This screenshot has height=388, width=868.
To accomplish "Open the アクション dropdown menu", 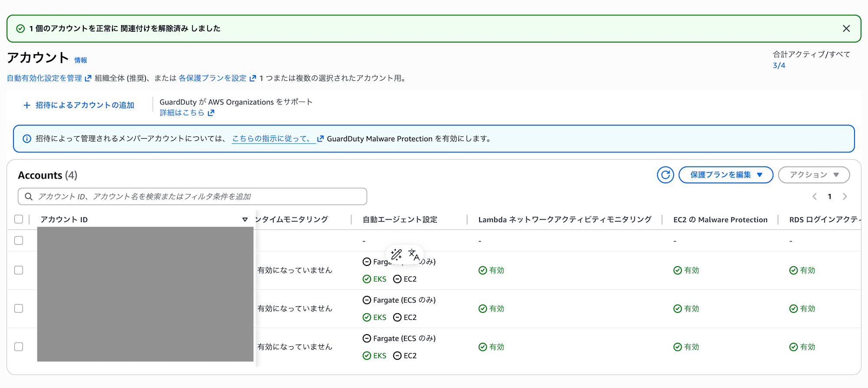I will tap(814, 175).
